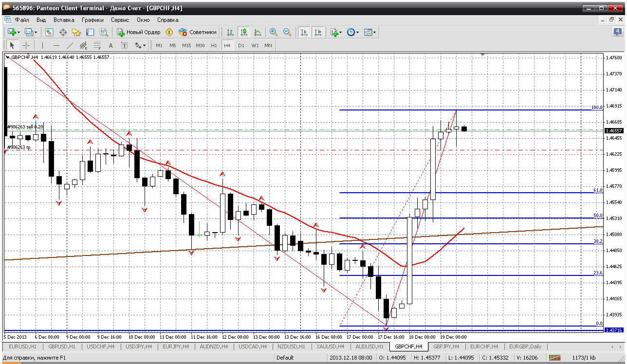
Task: Show the Data Window crosshair icon
Action: 63,32
